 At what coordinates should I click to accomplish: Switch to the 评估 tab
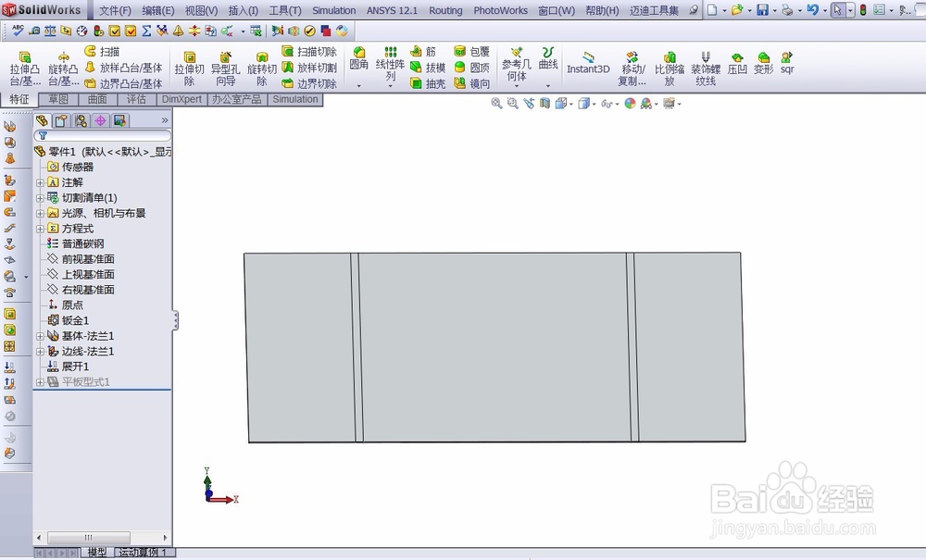[x=136, y=99]
